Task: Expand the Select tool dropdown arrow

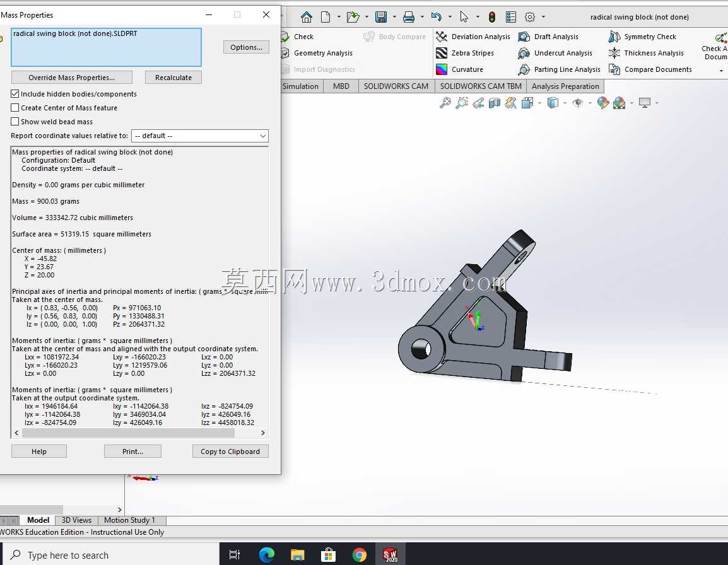Action: click(x=478, y=17)
